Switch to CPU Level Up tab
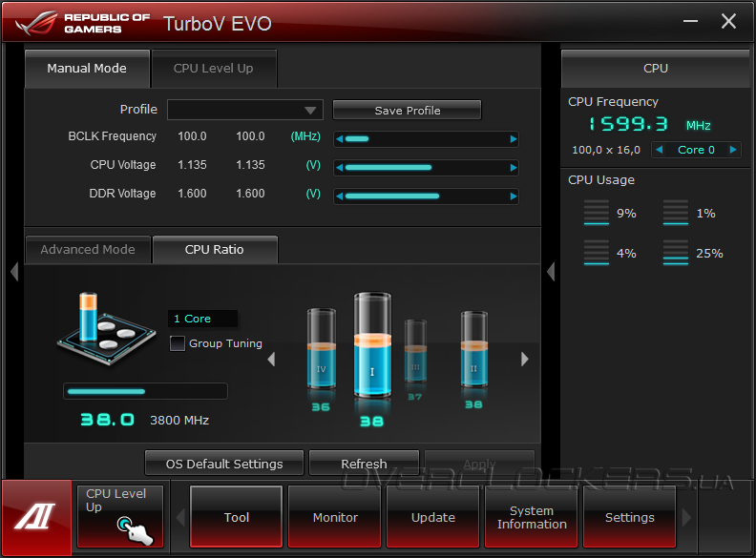Viewport: 756px width, 558px height. 214,69
